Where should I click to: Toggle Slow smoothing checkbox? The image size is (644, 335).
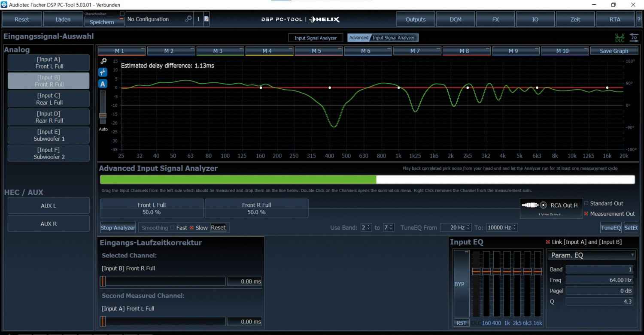tap(192, 228)
